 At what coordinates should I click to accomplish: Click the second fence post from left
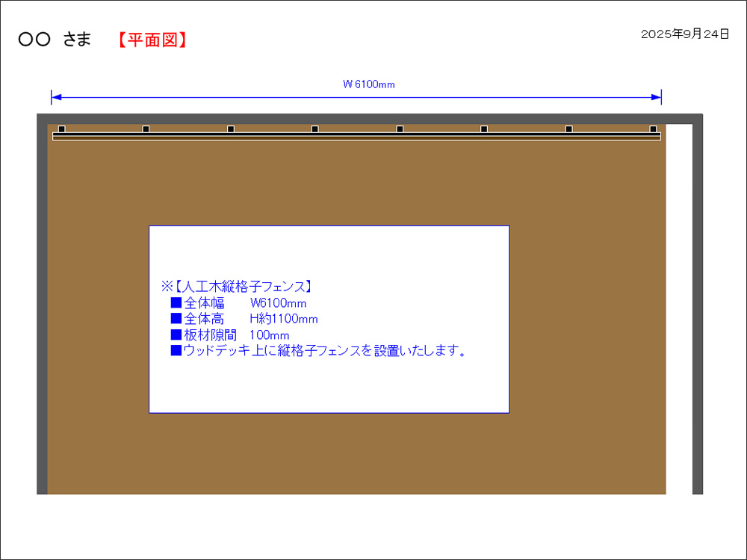click(146, 129)
